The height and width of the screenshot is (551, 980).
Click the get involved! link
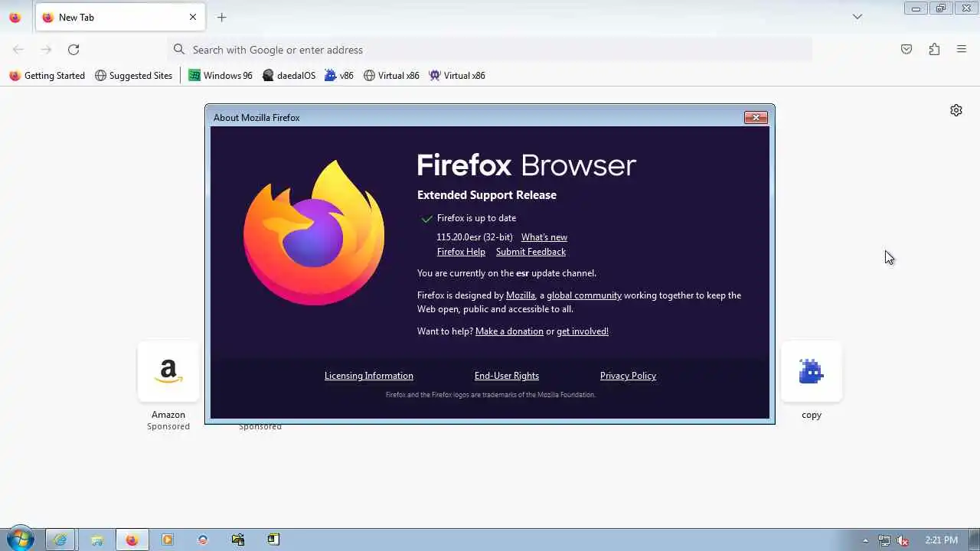click(x=583, y=331)
